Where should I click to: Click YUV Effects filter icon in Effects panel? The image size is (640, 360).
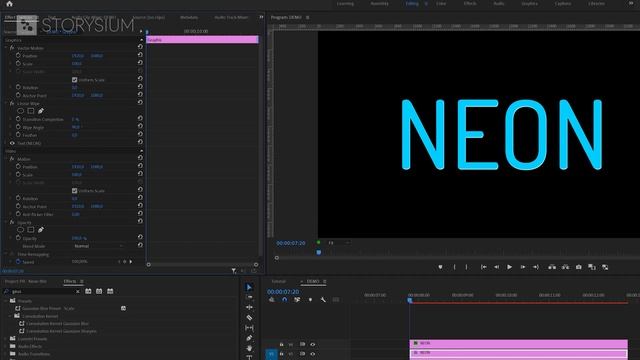tap(110, 291)
